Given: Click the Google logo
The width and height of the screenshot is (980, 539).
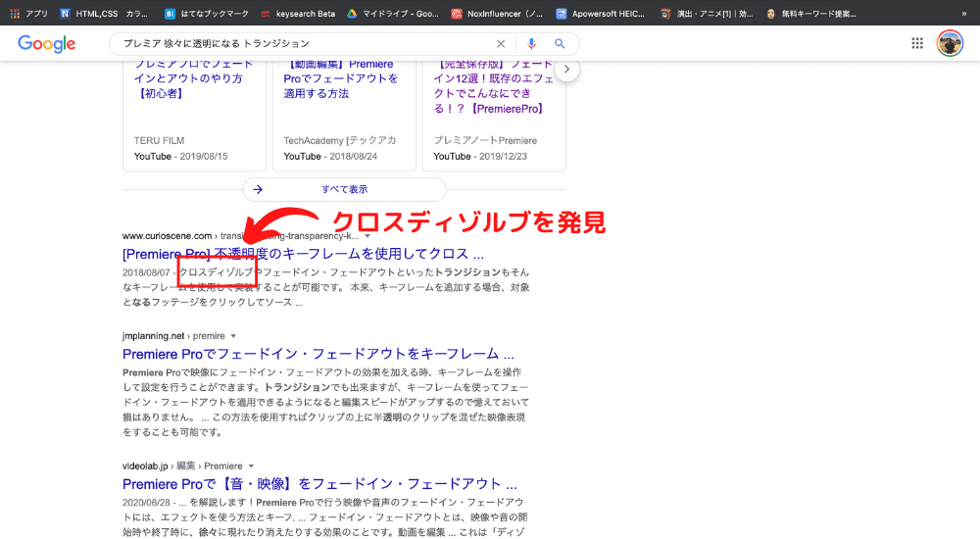Looking at the screenshot, I should pyautogui.click(x=47, y=43).
